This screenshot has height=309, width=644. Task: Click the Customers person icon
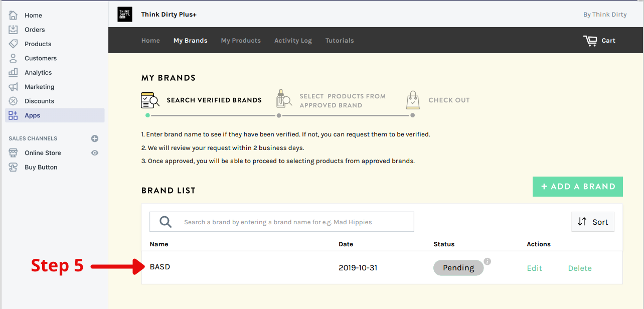point(13,58)
